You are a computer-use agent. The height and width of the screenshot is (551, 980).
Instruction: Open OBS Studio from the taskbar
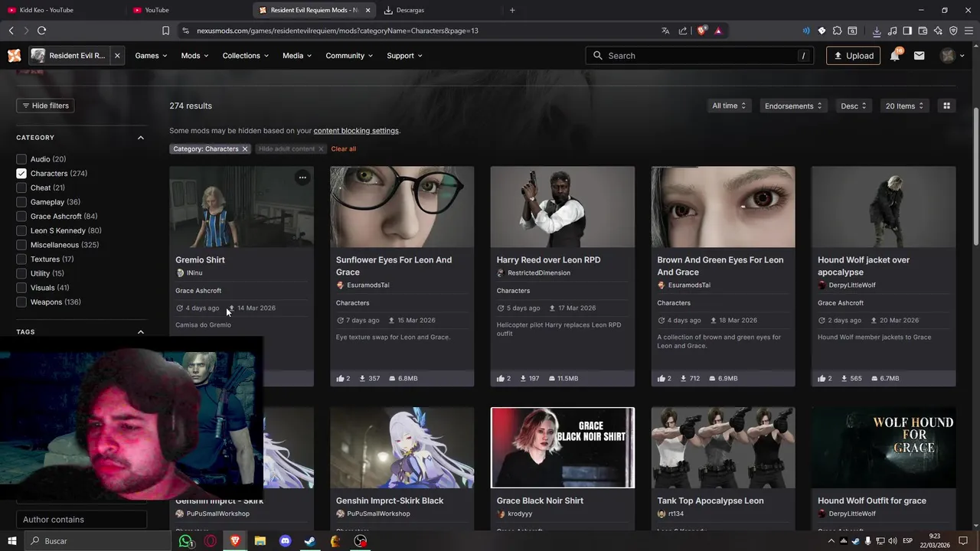(x=361, y=541)
